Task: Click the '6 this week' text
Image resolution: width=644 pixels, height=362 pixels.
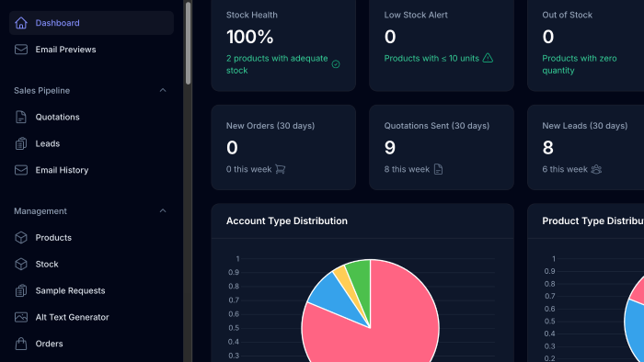Action: pos(565,169)
